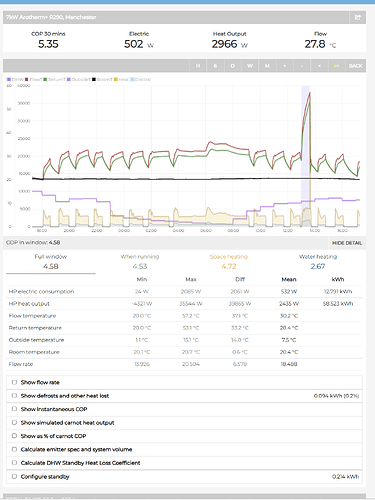Select the M (month) time range button
The image size is (375, 500).
pos(267,66)
